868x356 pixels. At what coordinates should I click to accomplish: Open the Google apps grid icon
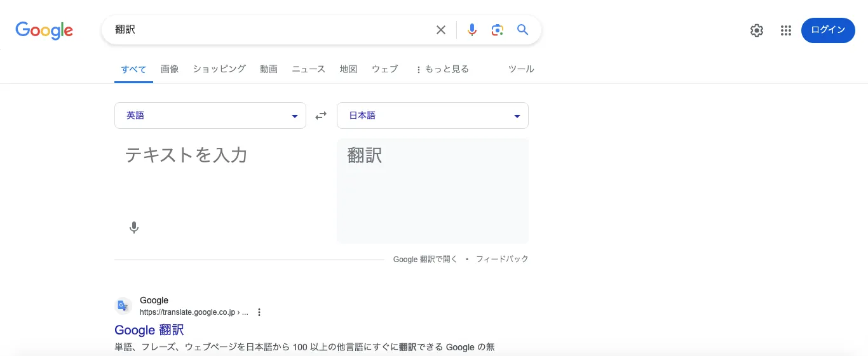click(x=785, y=30)
